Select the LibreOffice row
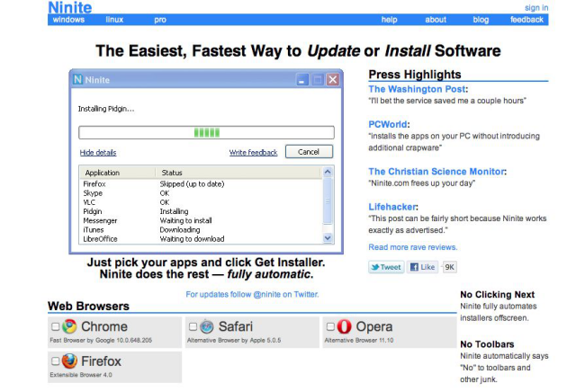Image resolution: width=576 pixels, height=392 pixels. (202, 239)
